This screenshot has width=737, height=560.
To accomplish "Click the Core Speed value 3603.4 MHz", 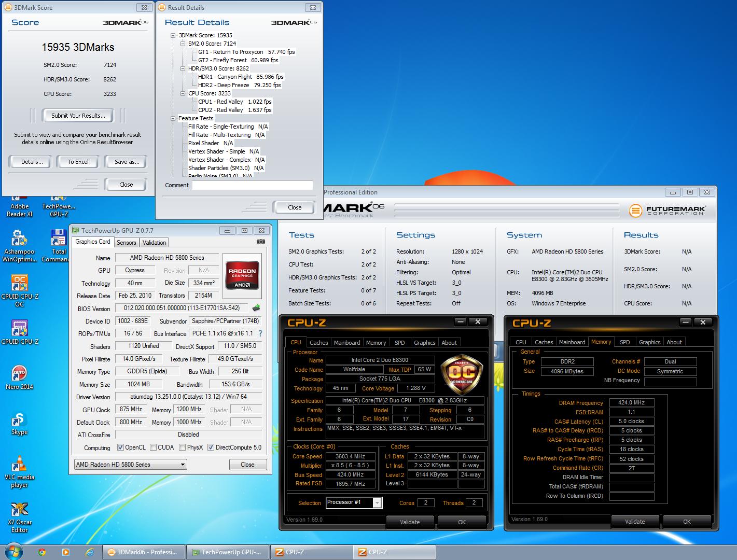I will click(x=350, y=457).
